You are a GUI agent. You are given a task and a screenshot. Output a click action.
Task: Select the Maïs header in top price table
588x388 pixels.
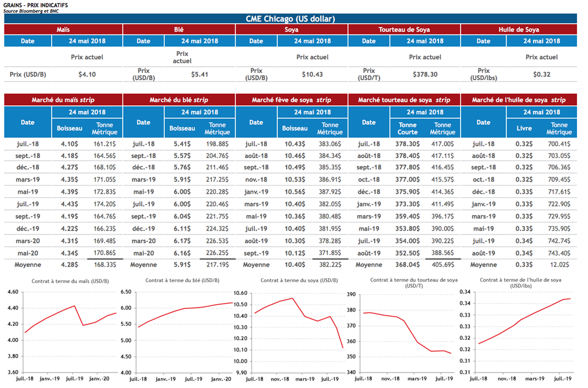(63, 29)
